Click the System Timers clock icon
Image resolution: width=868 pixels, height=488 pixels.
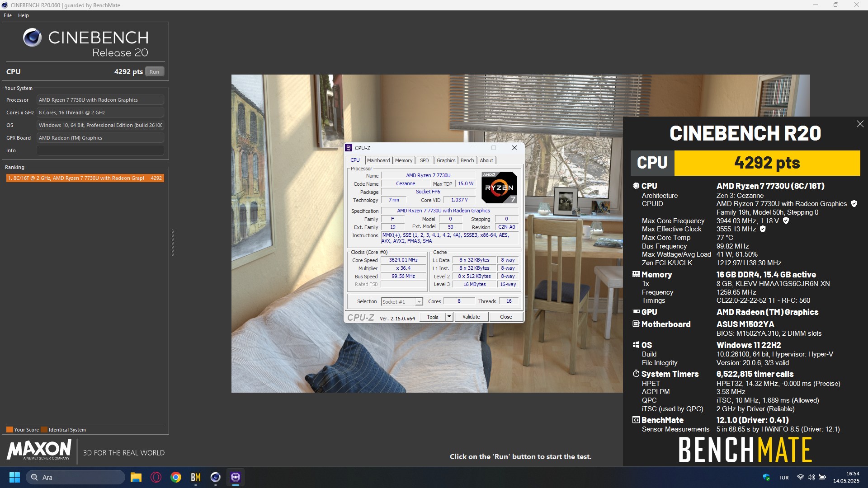pyautogui.click(x=636, y=374)
